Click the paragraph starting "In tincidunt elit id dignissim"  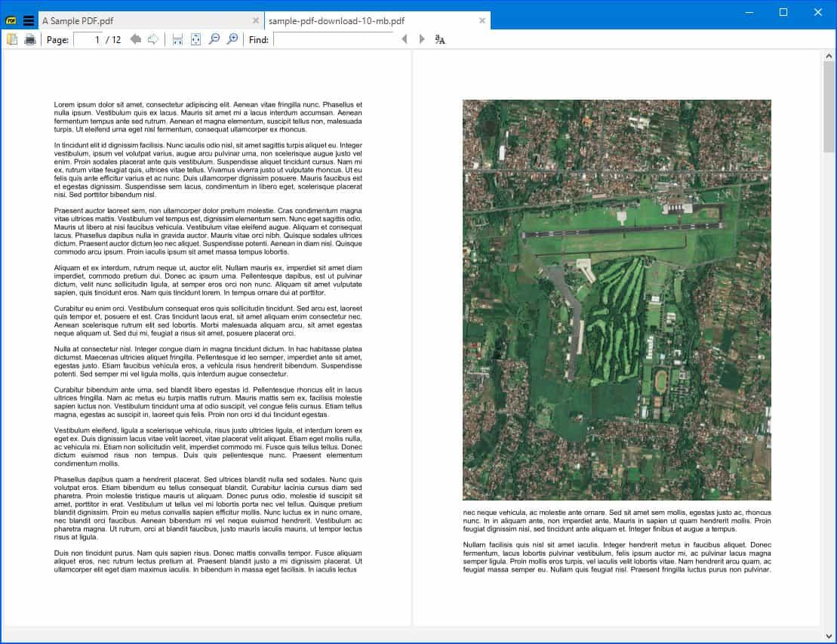208,170
